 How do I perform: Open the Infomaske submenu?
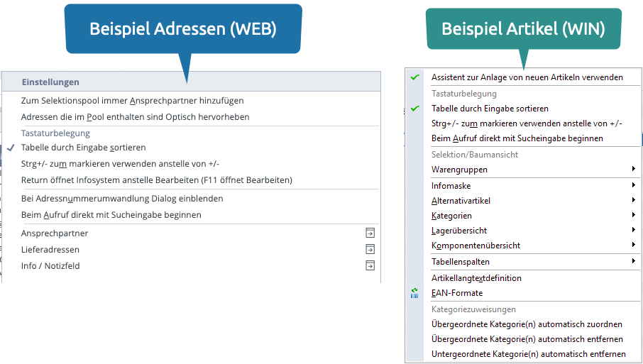pyautogui.click(x=632, y=186)
